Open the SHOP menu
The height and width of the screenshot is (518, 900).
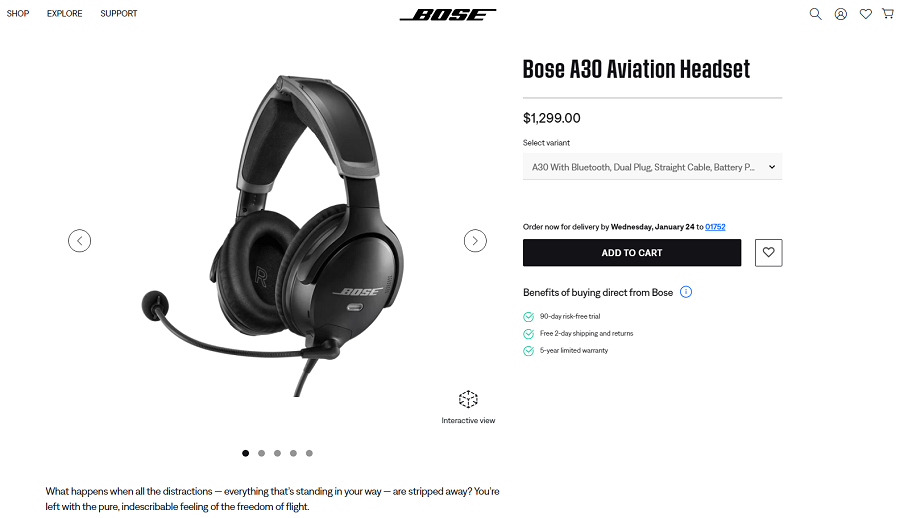pyautogui.click(x=18, y=13)
